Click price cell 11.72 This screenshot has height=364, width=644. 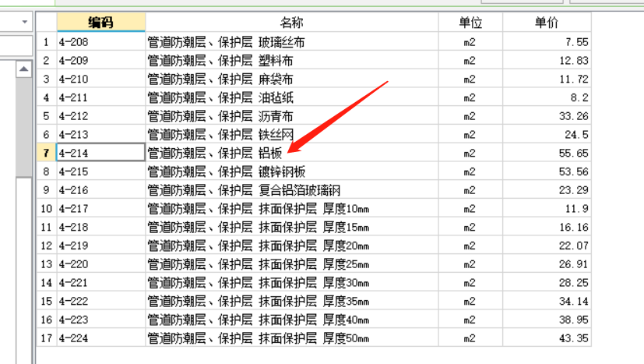pyautogui.click(x=547, y=79)
